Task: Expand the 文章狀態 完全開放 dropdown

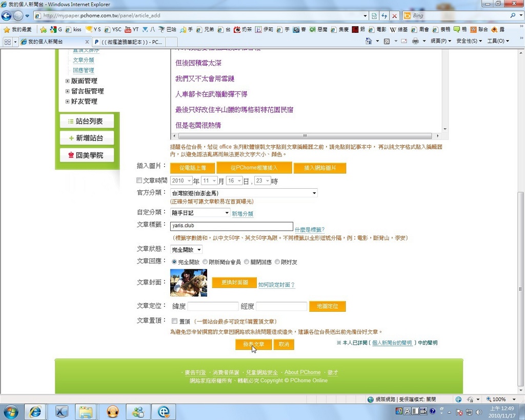Action: [186, 249]
